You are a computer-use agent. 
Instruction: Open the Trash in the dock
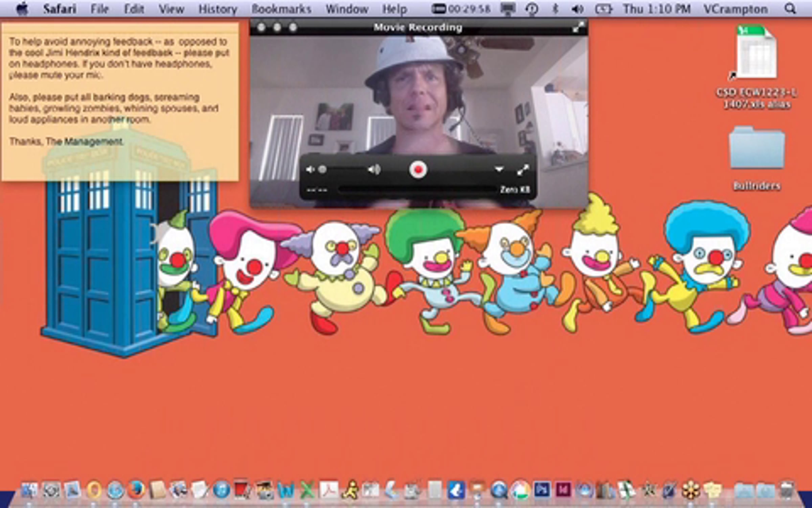click(787, 490)
